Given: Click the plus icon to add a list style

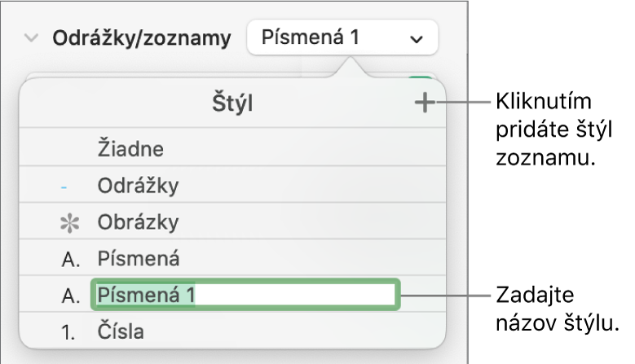Looking at the screenshot, I should (425, 103).
